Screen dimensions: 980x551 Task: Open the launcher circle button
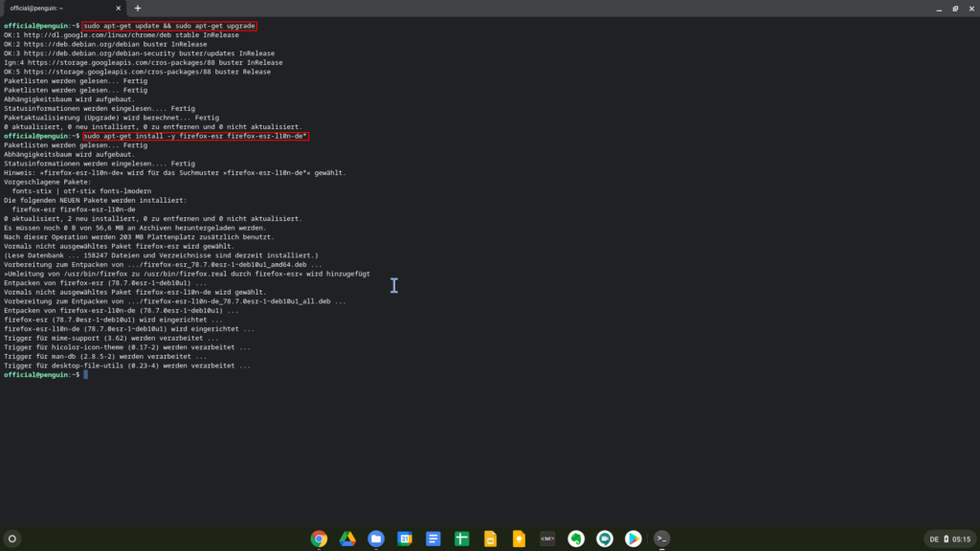(x=11, y=539)
